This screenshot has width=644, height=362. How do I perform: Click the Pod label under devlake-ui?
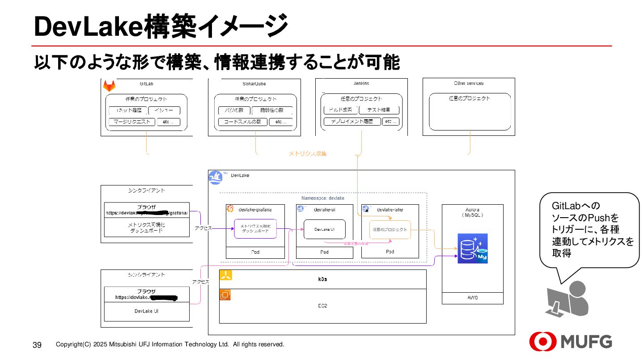pyautogui.click(x=325, y=253)
